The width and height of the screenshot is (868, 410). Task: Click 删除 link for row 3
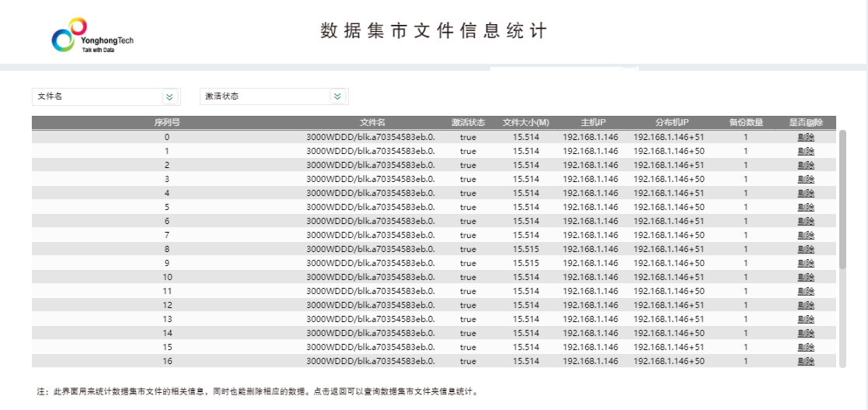[806, 179]
